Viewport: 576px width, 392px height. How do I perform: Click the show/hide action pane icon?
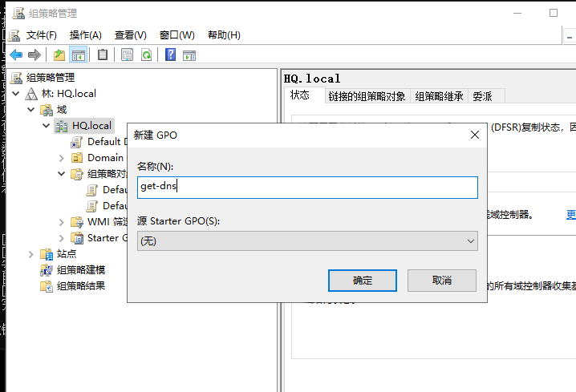coord(189,55)
